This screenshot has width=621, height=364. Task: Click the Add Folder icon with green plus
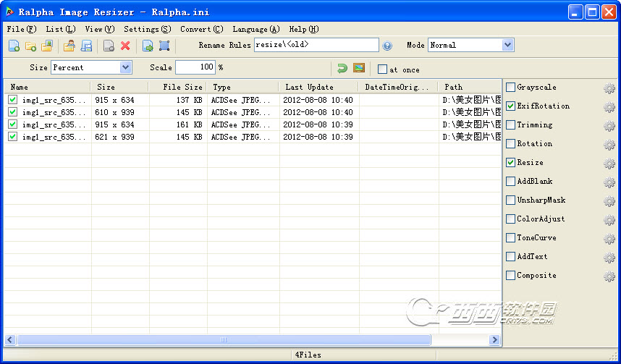[30, 46]
